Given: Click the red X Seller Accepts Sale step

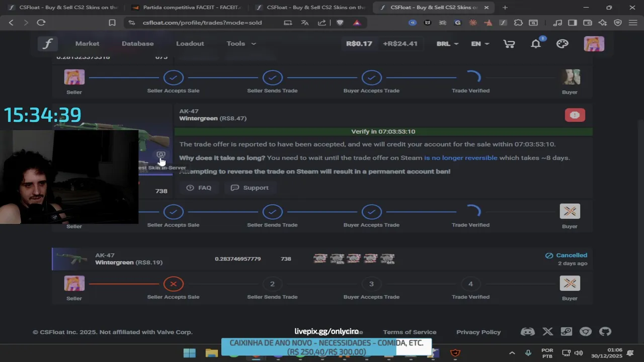Looking at the screenshot, I should tap(173, 284).
